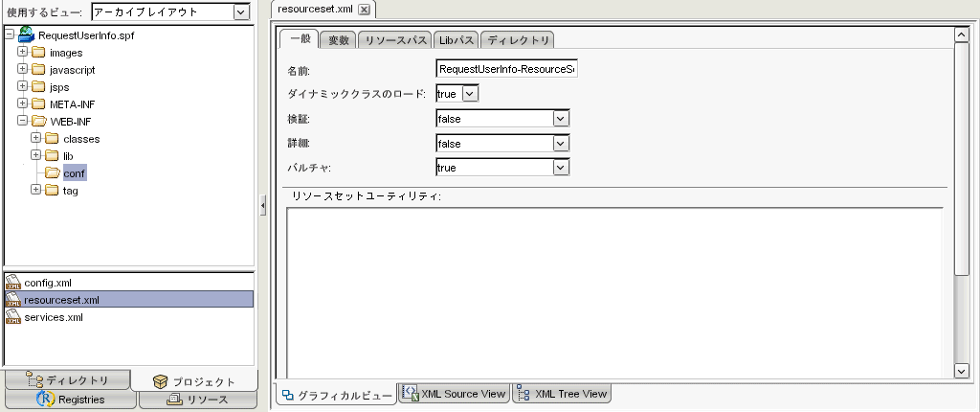The height and width of the screenshot is (412, 980).
Task: Click the tag folder icon
Action: (53, 191)
